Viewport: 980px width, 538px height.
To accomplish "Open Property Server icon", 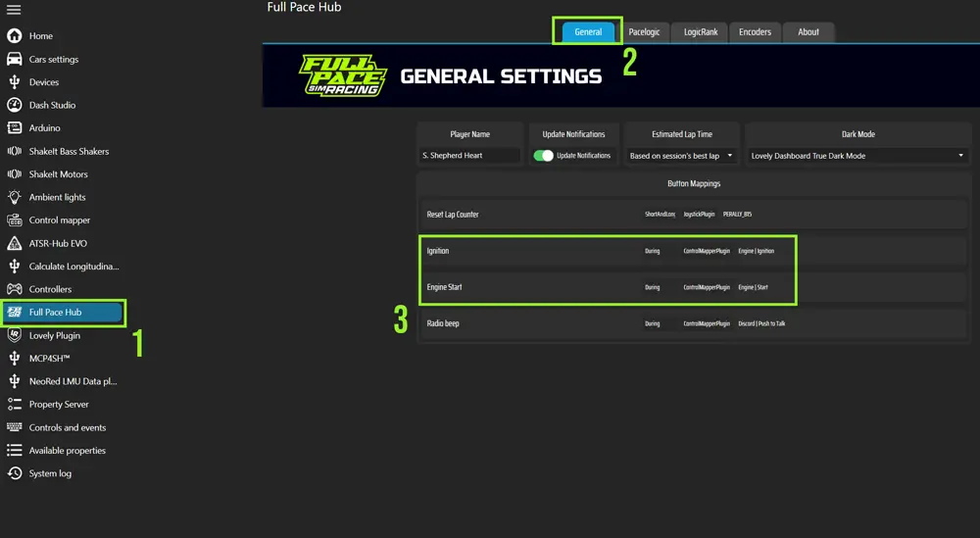I will pos(15,405).
